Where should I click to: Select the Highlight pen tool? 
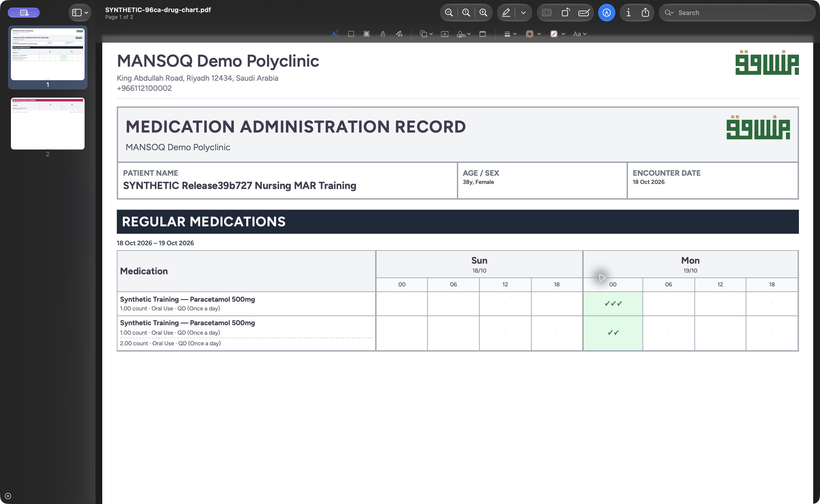tap(506, 13)
